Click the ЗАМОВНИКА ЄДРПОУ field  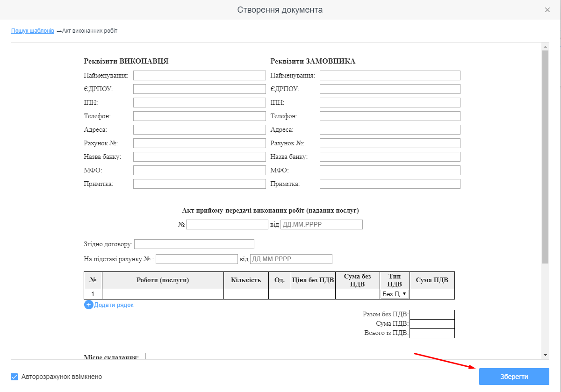point(390,89)
